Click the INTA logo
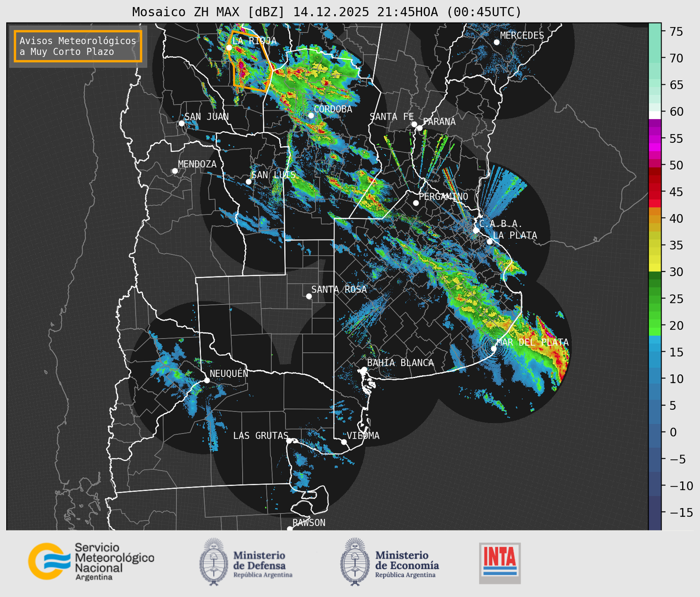The image size is (700, 597). coord(500,563)
